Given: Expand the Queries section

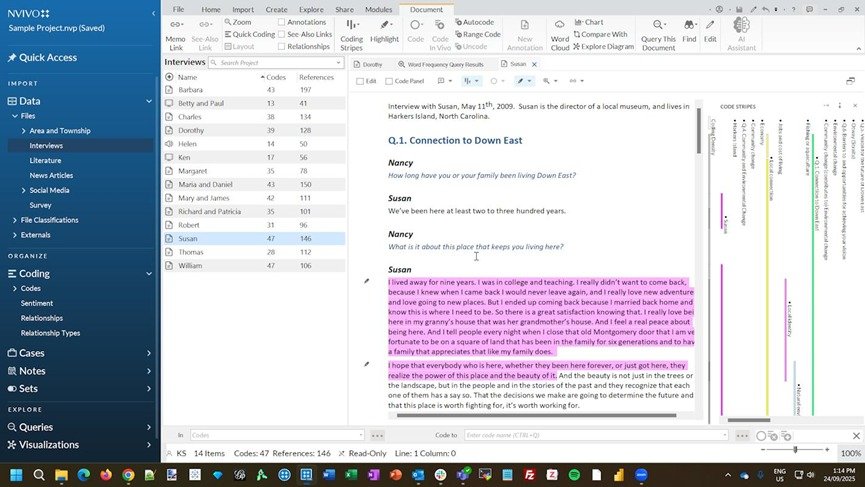Looking at the screenshot, I should [x=148, y=427].
